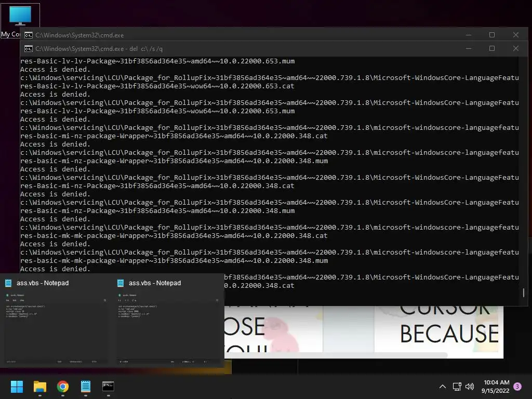Open the volume speaker tray icon
Image resolution: width=532 pixels, height=399 pixels.
pyautogui.click(x=470, y=387)
